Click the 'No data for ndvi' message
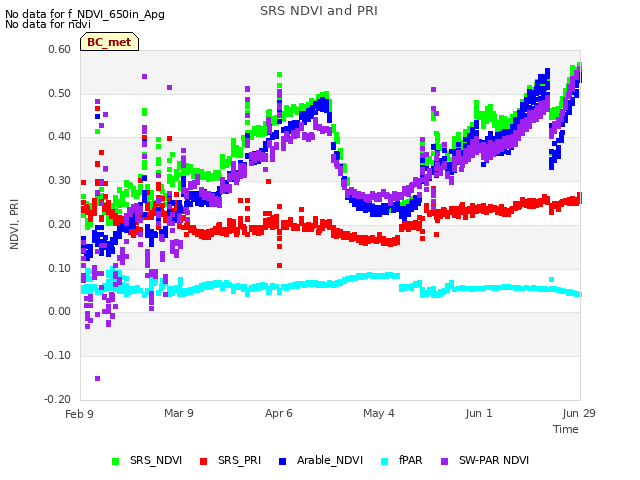640x480 pixels. [48, 24]
